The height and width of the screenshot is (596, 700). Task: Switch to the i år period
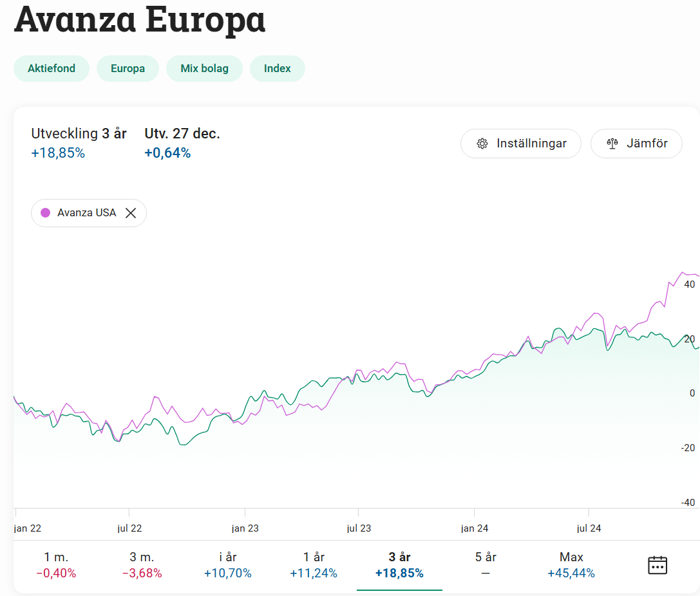(x=227, y=564)
